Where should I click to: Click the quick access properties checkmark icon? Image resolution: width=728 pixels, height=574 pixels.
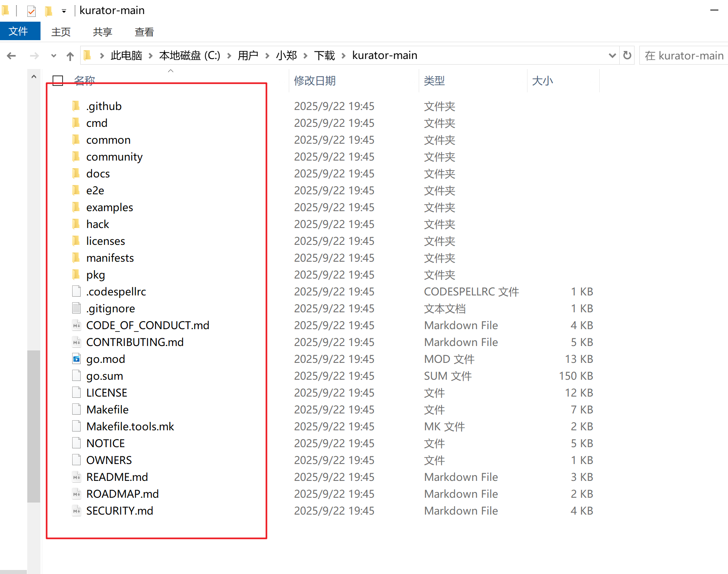click(31, 11)
